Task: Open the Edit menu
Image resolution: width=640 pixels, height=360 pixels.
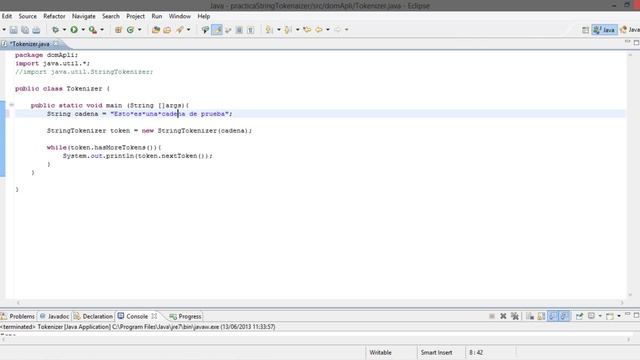Action: tap(7, 16)
